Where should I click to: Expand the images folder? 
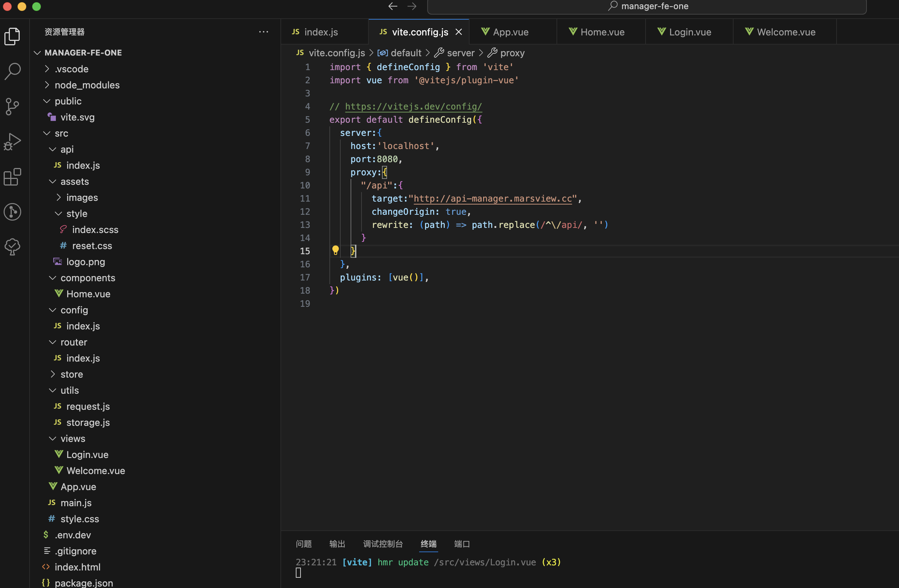pyautogui.click(x=58, y=197)
